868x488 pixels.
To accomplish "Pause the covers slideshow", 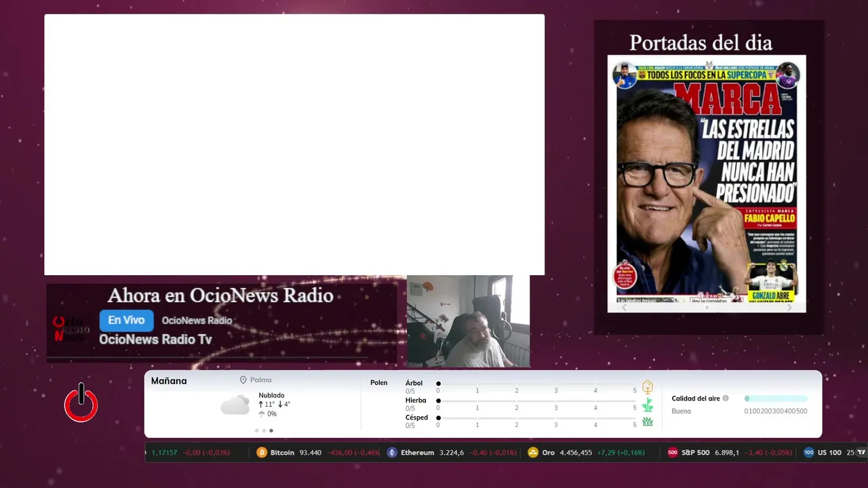I will tap(707, 308).
